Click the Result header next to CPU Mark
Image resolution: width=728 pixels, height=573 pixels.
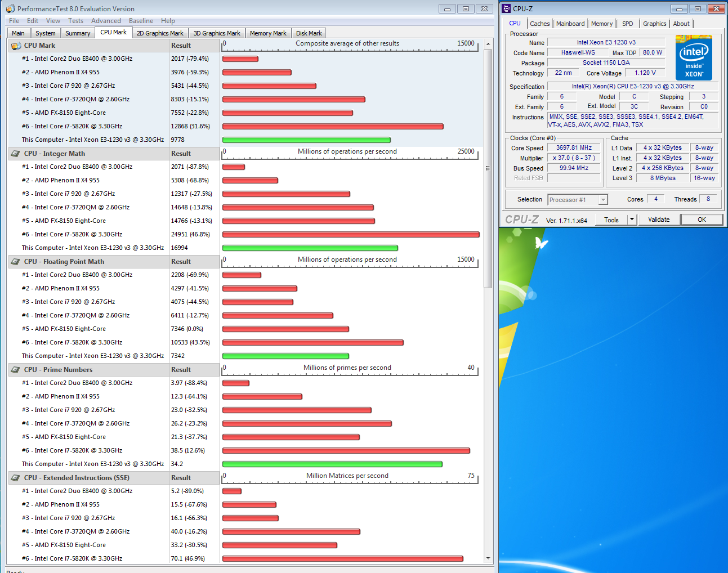click(194, 46)
